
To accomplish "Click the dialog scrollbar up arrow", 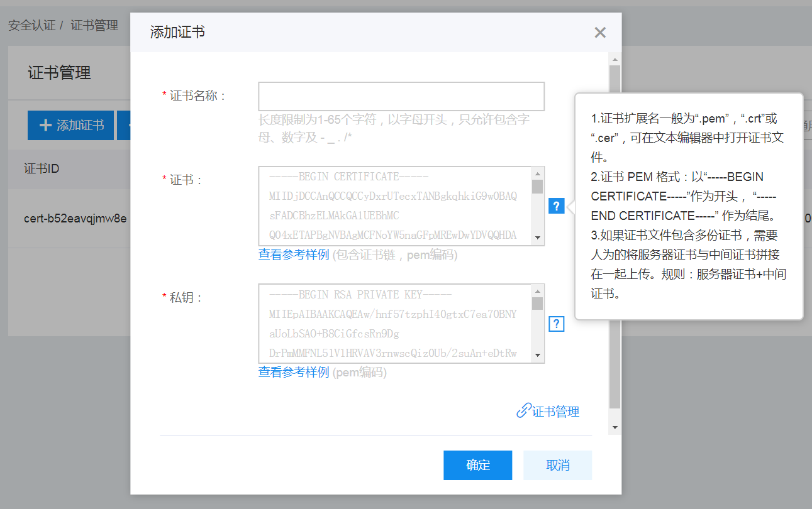I will click(615, 59).
